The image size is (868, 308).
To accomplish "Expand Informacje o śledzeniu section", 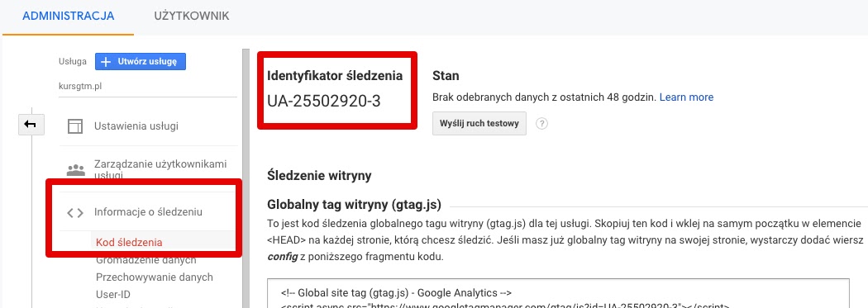I will tap(148, 211).
